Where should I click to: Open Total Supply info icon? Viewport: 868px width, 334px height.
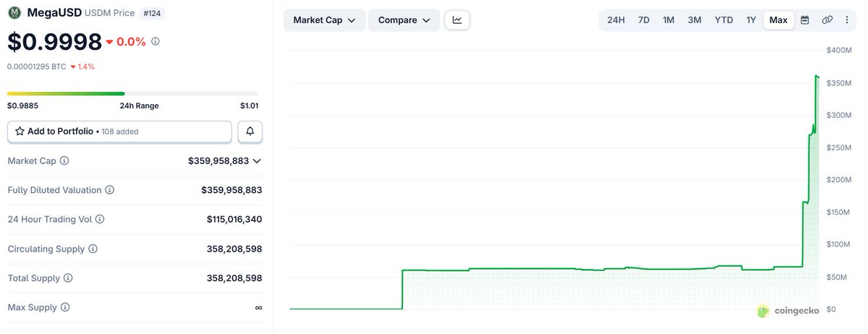click(x=68, y=278)
